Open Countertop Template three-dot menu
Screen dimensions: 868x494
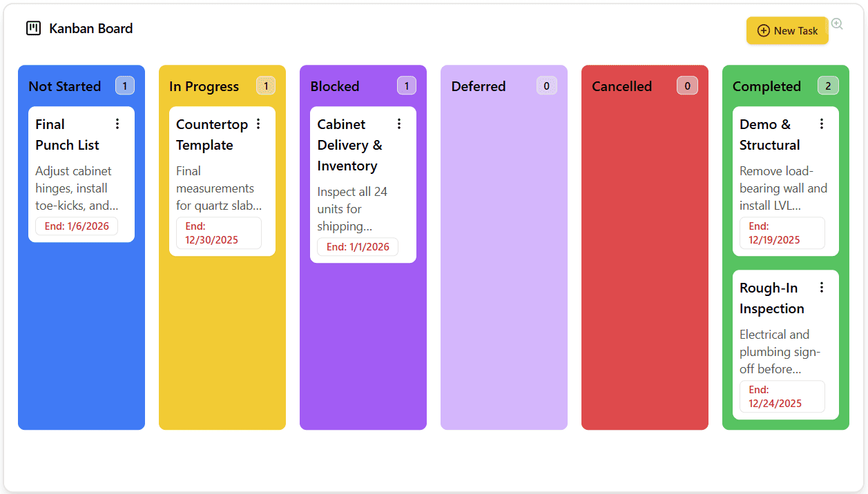pos(258,123)
